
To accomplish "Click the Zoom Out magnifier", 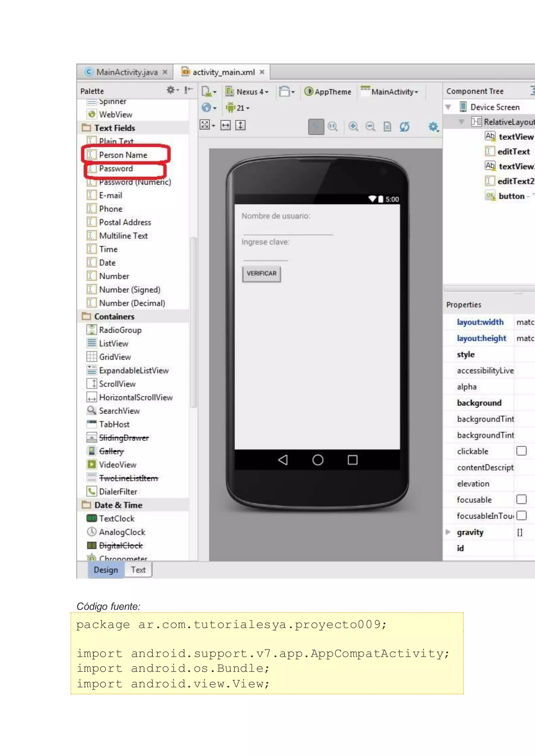I will [370, 126].
